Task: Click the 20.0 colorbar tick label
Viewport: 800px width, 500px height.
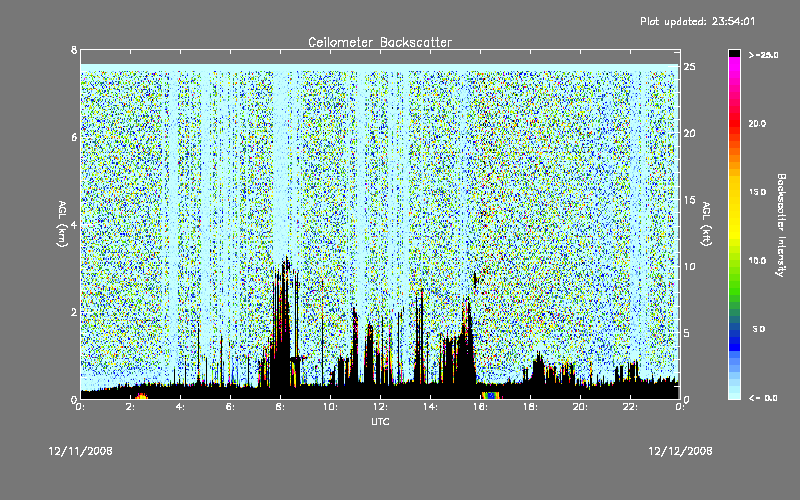Action: click(757, 124)
